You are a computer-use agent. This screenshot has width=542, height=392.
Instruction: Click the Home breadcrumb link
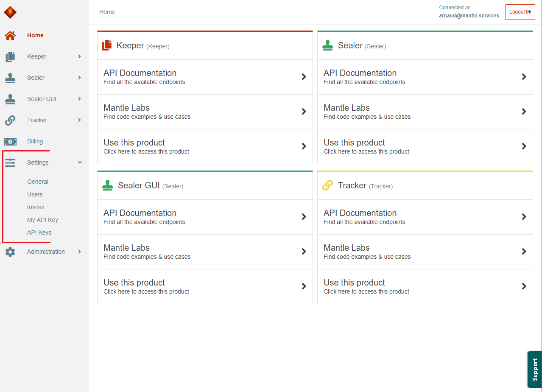coord(107,12)
